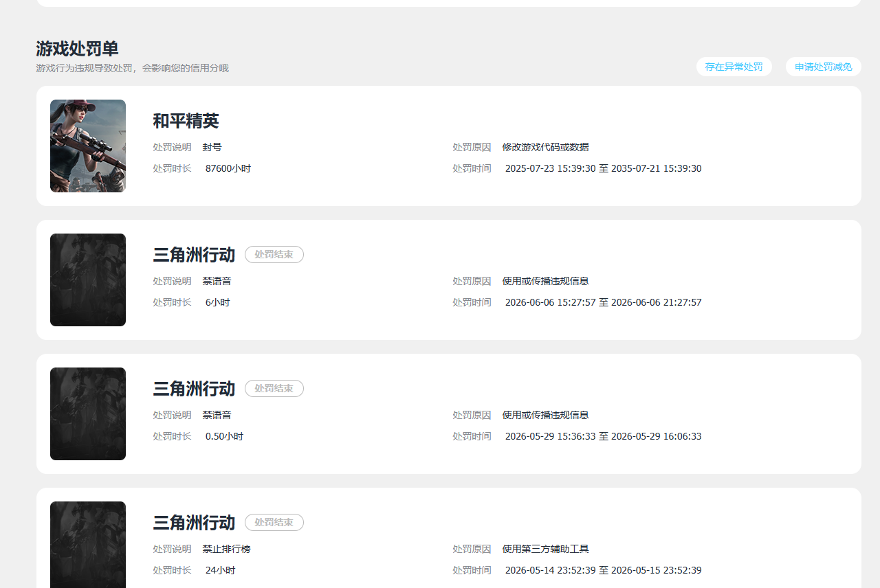Select the 禁语音 value in the 0.50小时 card
The width and height of the screenshot is (880, 588).
point(217,415)
